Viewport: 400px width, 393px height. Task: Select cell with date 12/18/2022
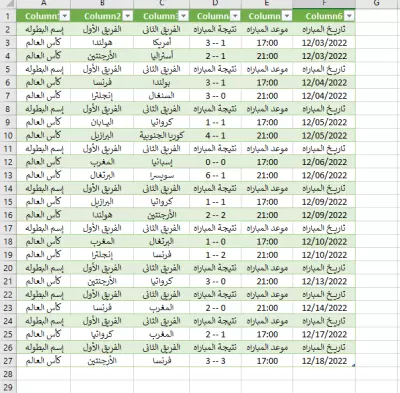coord(324,361)
